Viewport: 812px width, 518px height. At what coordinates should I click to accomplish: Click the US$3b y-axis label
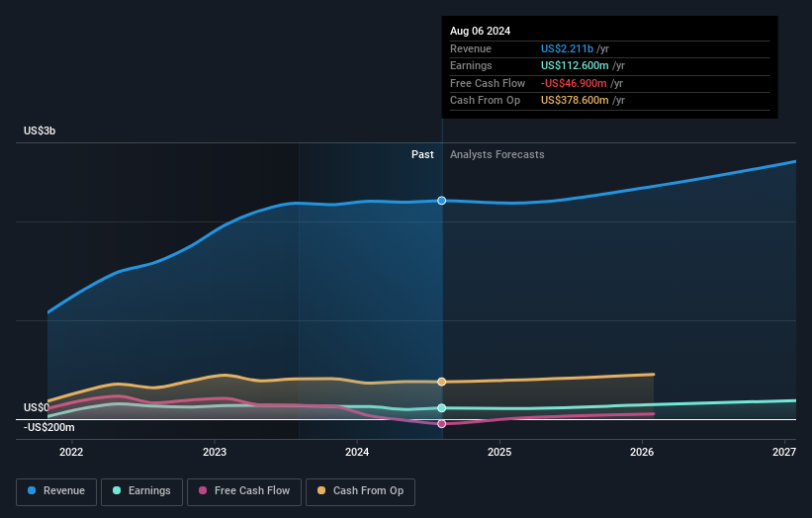click(40, 130)
